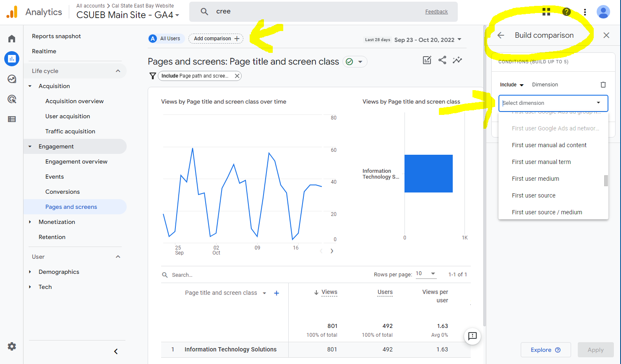Screen dimensions: 621x364
Task: Add a secondary dimension plus icon
Action: 277,293
